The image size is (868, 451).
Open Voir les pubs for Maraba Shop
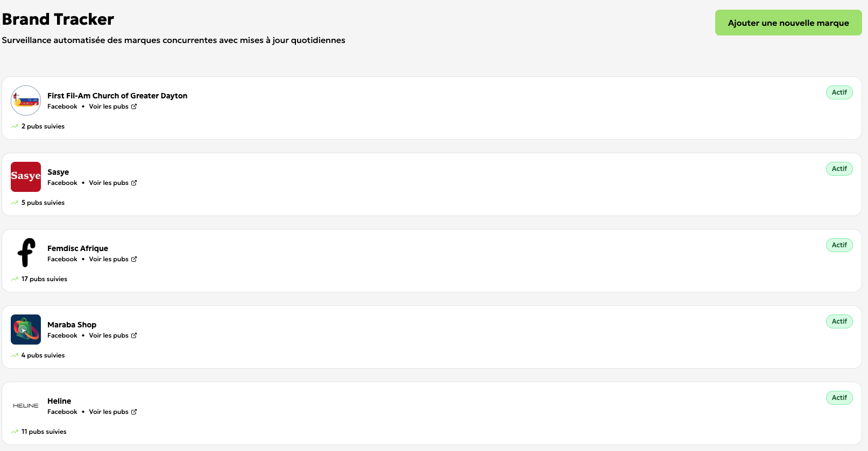pos(109,335)
